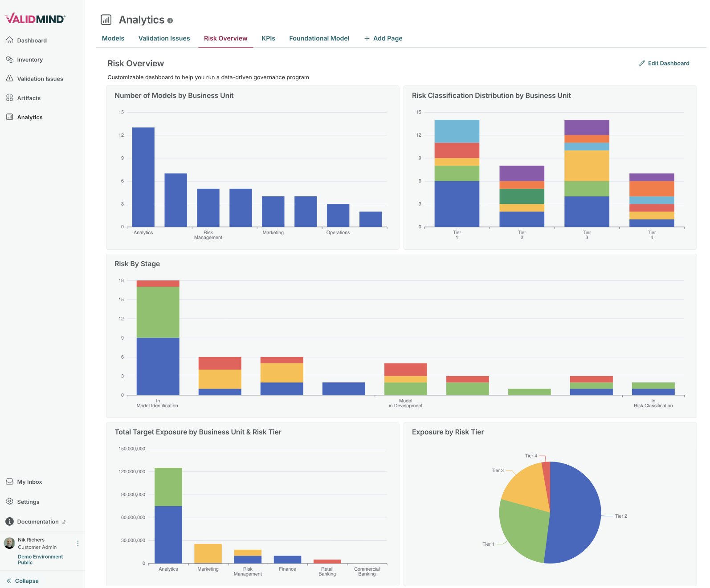Click the ValidMind logo
The width and height of the screenshot is (710, 588).
click(36, 19)
